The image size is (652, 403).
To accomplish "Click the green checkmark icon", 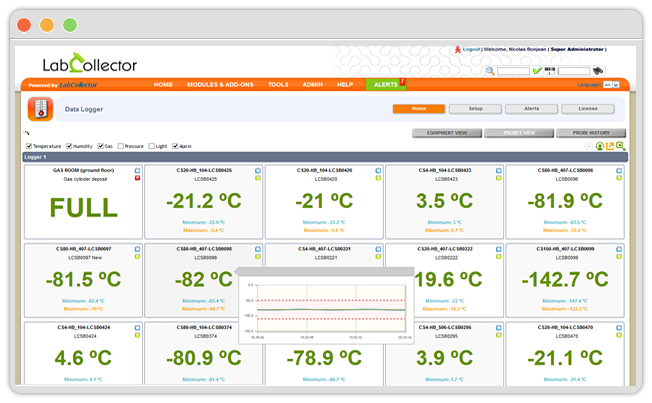I will pos(537,71).
